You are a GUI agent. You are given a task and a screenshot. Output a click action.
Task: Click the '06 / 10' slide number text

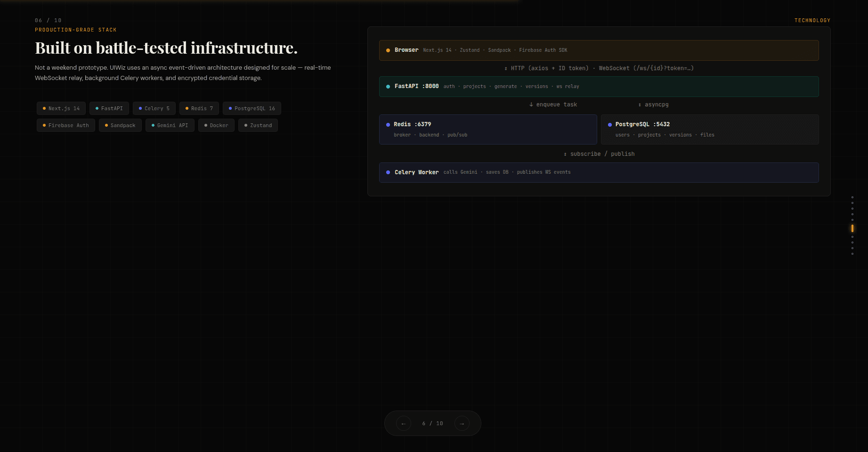tap(48, 20)
